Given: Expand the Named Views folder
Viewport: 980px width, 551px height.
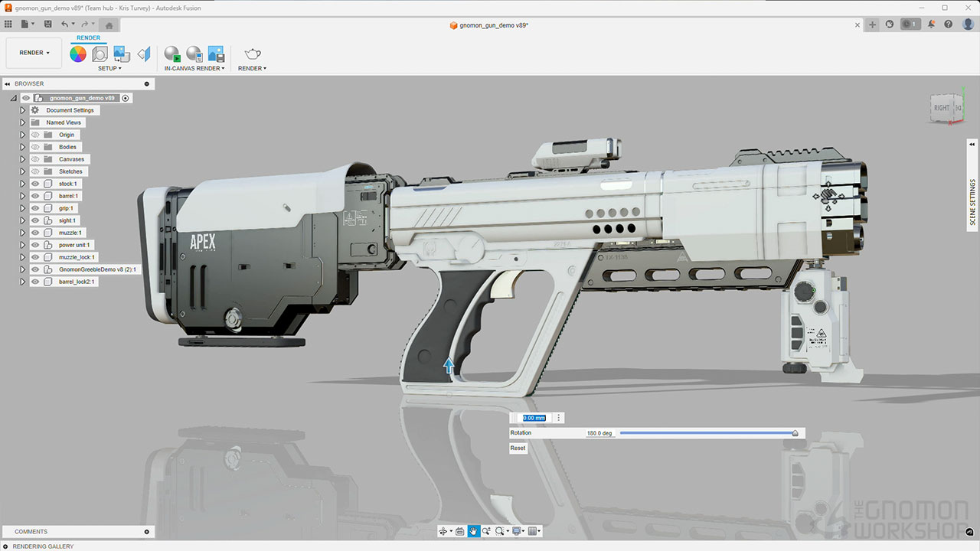Looking at the screenshot, I should point(23,122).
